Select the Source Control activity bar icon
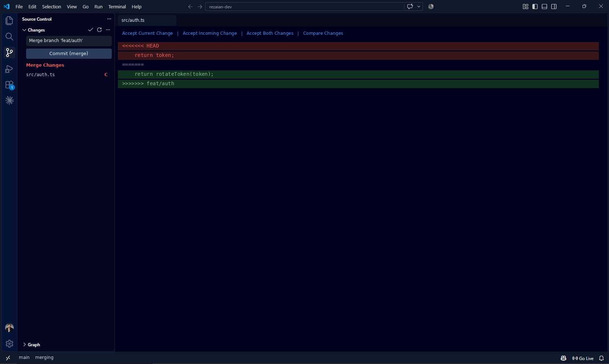Viewport: 609px width, 364px height. click(x=9, y=53)
